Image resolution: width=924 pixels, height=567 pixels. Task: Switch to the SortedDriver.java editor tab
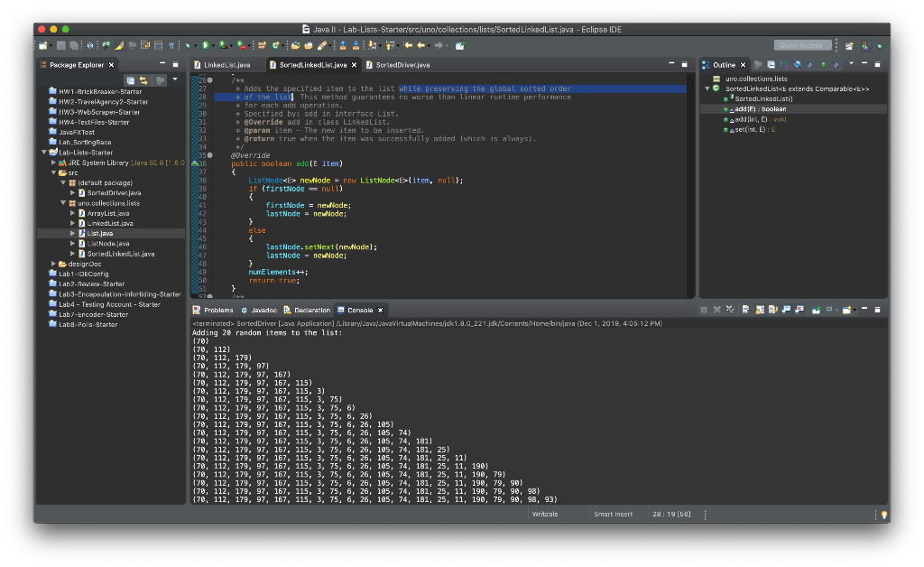[402, 65]
